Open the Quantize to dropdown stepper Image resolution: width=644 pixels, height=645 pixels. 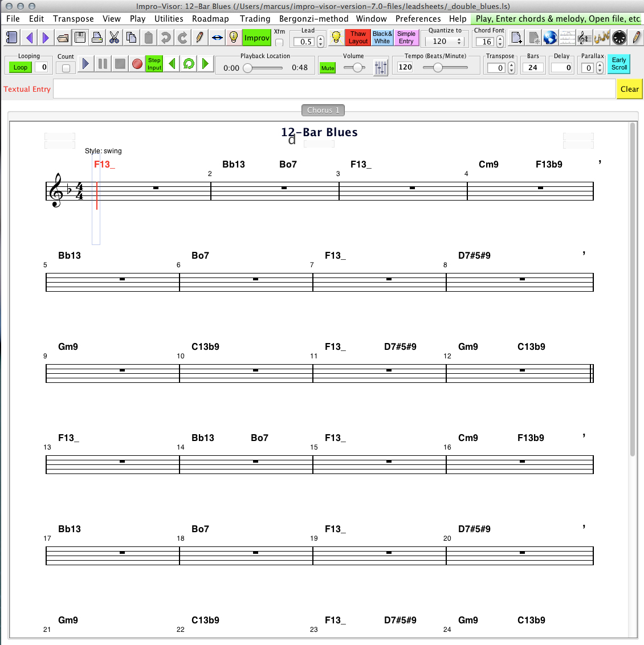[x=459, y=40]
